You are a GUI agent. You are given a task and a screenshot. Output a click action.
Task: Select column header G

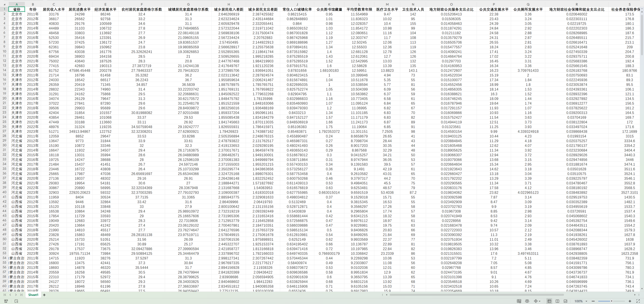click(x=188, y=4)
